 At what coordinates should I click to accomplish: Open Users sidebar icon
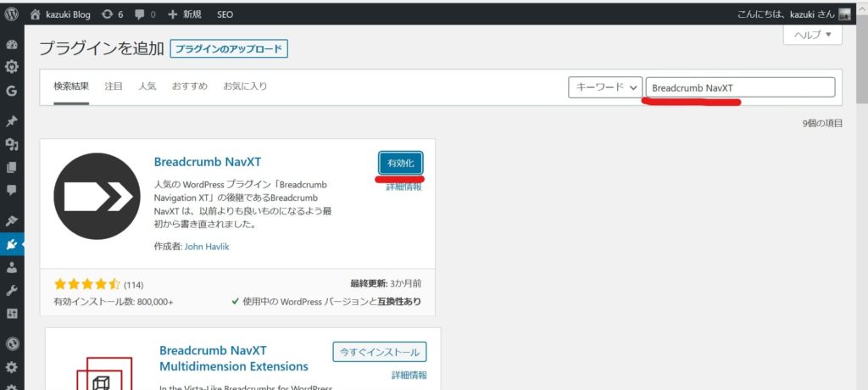(12, 267)
